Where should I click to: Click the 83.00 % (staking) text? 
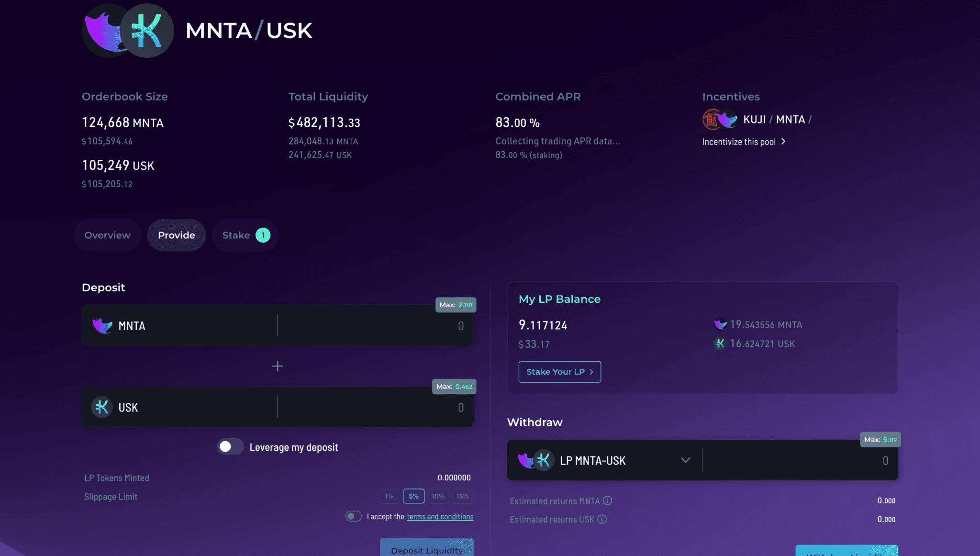pos(529,155)
